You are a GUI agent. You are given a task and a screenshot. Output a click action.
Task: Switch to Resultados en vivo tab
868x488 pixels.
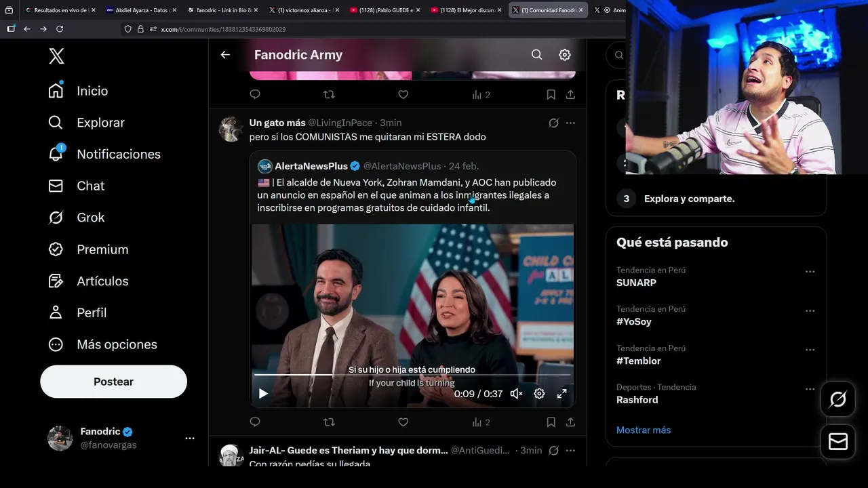(x=60, y=10)
